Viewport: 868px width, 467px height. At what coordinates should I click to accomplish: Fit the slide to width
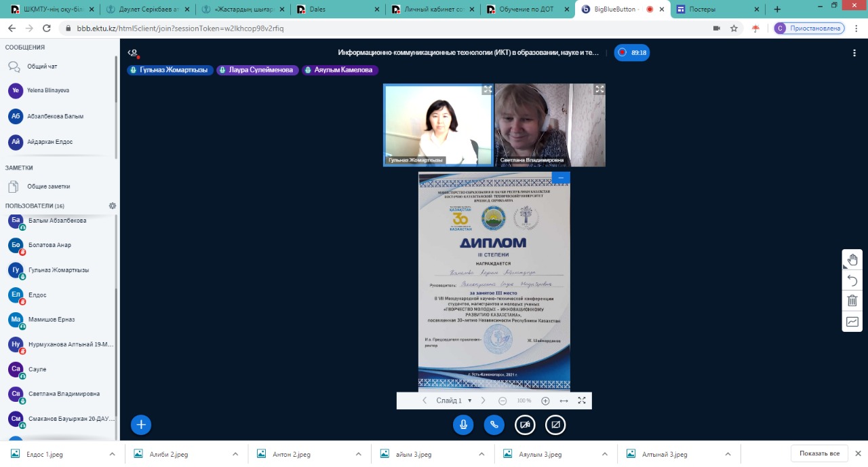564,400
